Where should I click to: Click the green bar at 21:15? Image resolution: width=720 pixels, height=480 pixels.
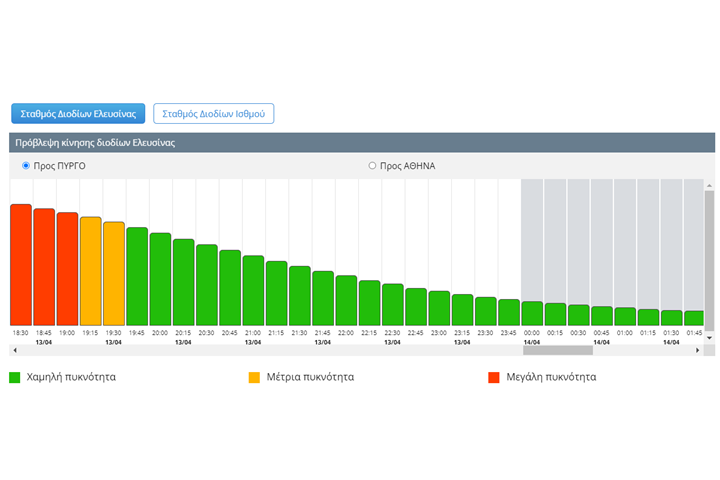pos(277,294)
